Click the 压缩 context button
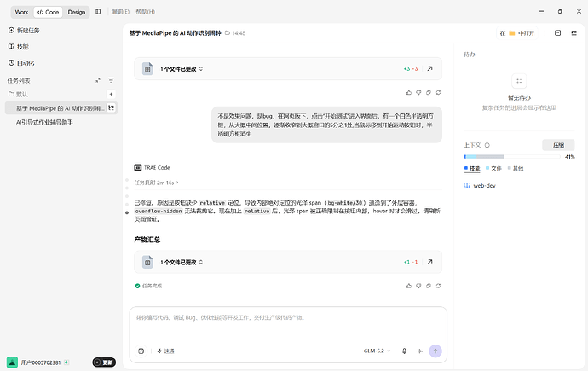This screenshot has height=371, width=588. [x=558, y=145]
